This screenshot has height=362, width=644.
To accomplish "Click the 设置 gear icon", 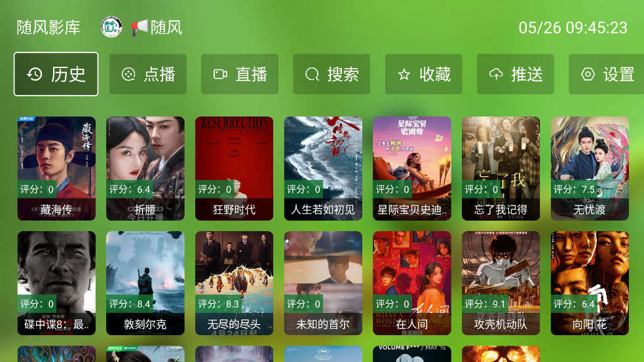I will tap(588, 74).
